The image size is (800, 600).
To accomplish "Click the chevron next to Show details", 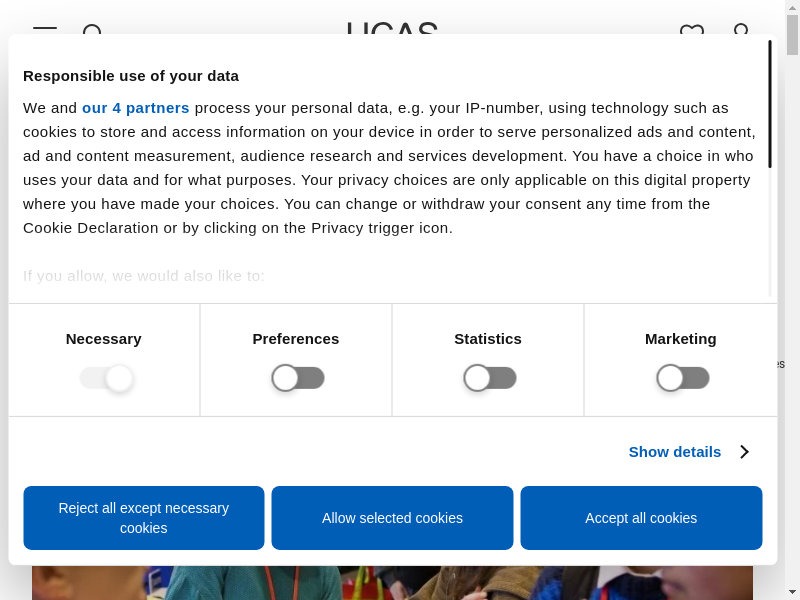I will coord(745,452).
